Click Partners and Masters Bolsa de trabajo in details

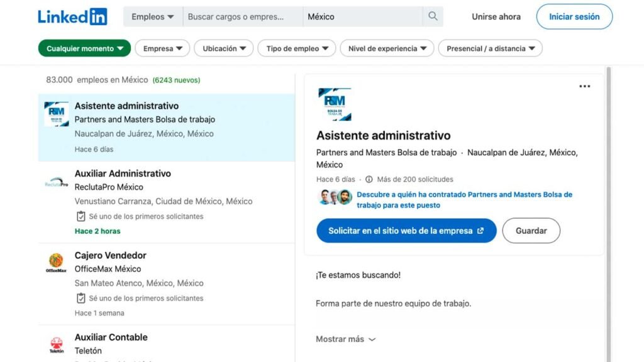[387, 153]
